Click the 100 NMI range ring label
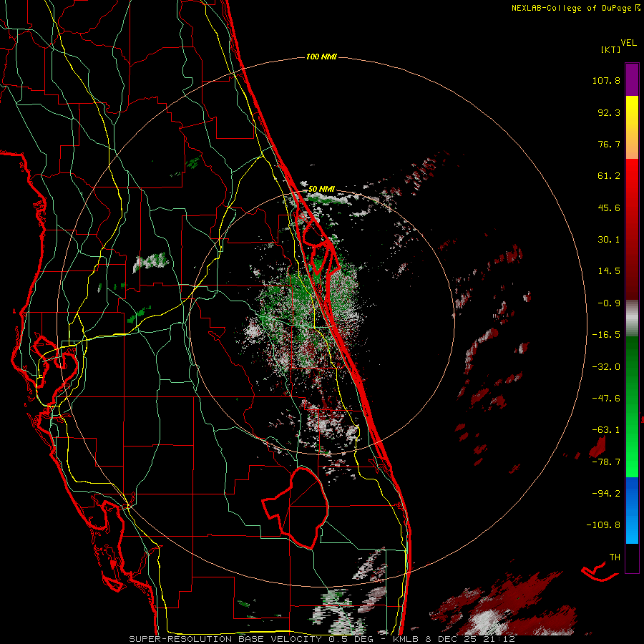Image resolution: width=644 pixels, height=644 pixels. tap(321, 57)
